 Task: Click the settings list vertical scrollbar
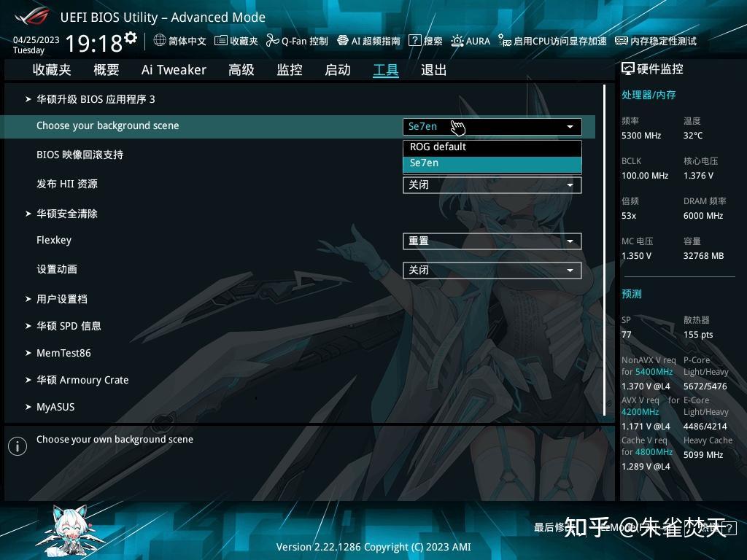pos(604,250)
